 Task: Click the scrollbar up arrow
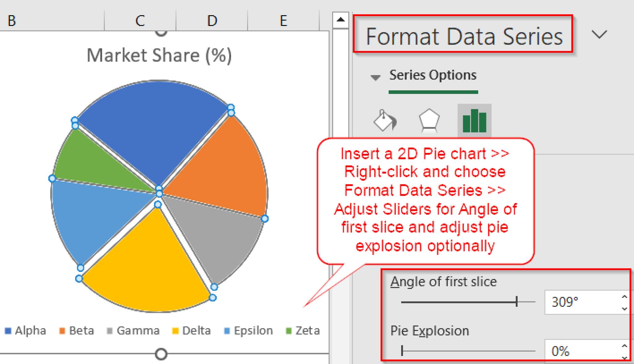pyautogui.click(x=341, y=19)
